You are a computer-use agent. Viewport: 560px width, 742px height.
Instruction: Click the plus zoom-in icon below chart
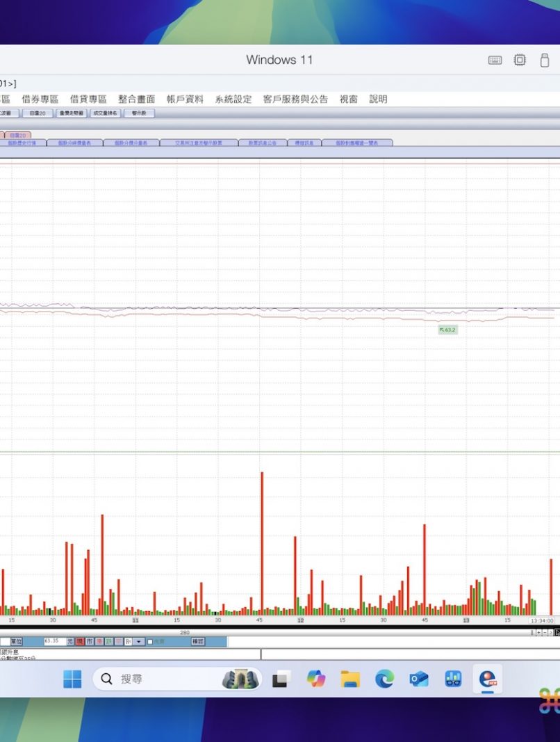538,632
